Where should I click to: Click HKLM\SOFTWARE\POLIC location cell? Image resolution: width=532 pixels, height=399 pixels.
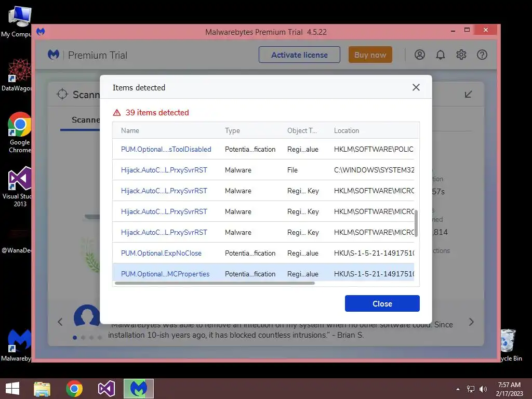point(374,149)
